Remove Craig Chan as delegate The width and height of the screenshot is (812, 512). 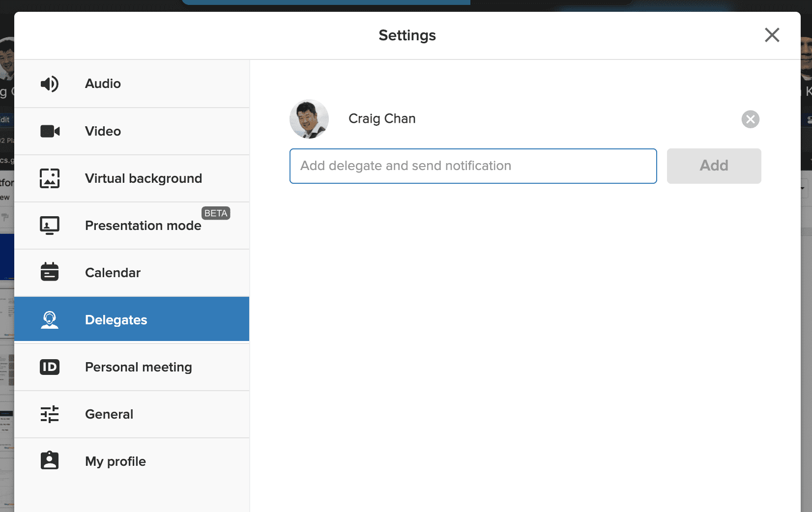click(750, 119)
